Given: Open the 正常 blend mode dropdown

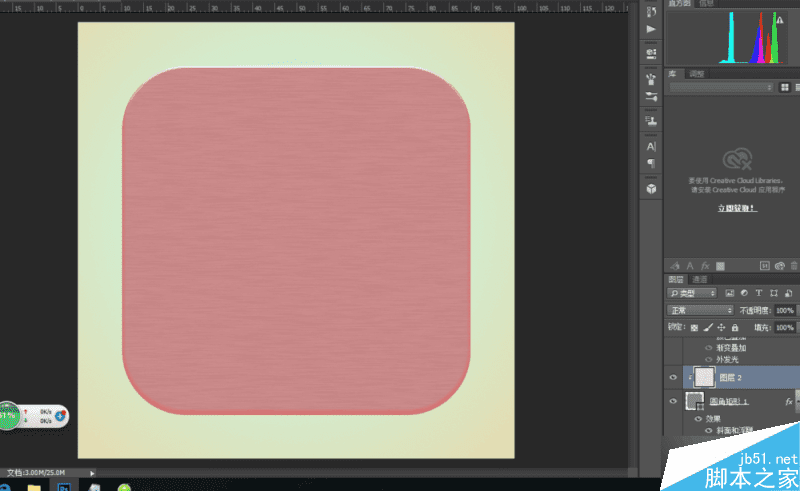Looking at the screenshot, I should click(x=700, y=310).
